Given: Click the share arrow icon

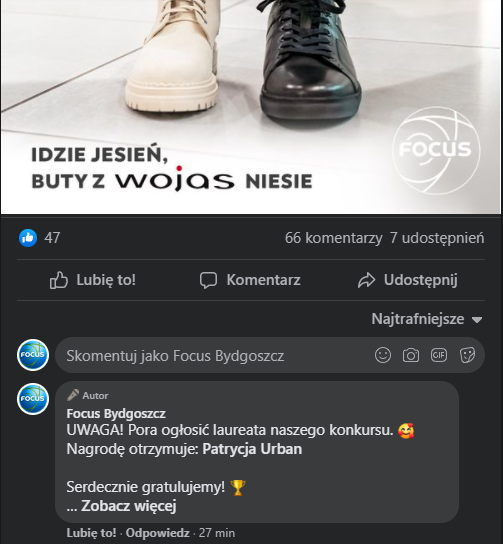Looking at the screenshot, I should [366, 280].
